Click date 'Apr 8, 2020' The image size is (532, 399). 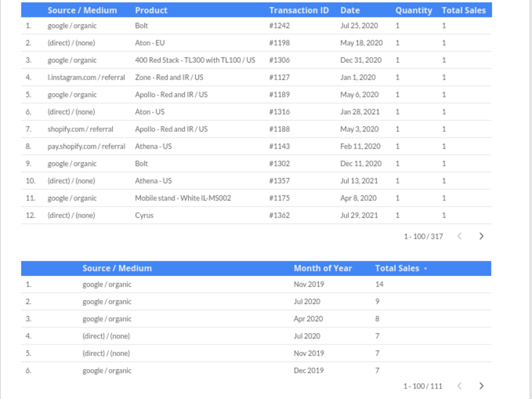tap(358, 198)
